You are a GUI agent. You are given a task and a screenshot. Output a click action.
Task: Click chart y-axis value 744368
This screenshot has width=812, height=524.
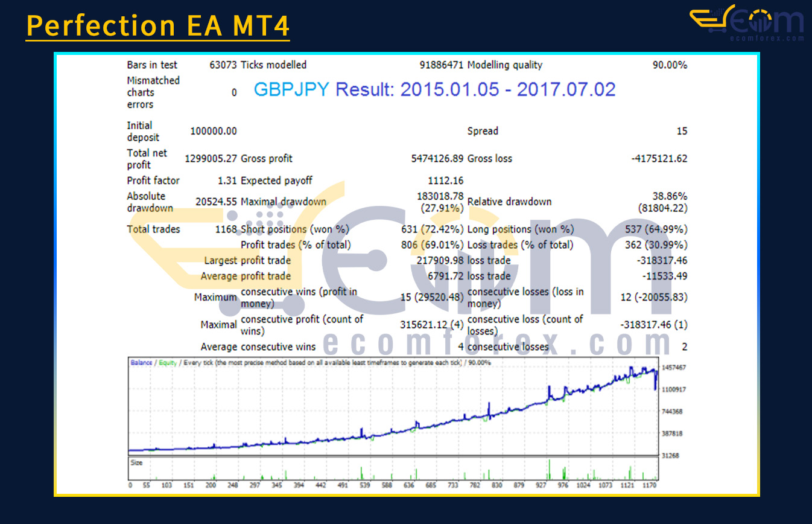(673, 412)
